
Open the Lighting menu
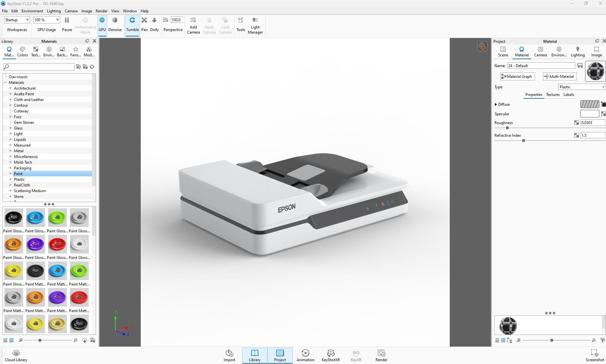[x=54, y=11]
